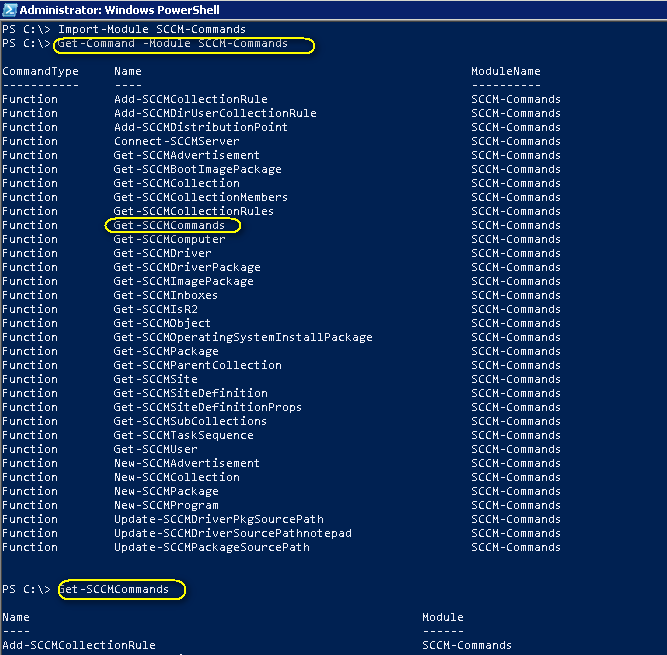Image resolution: width=667 pixels, height=655 pixels.
Task: Click New-SCCMProgram entry
Action: (166, 506)
